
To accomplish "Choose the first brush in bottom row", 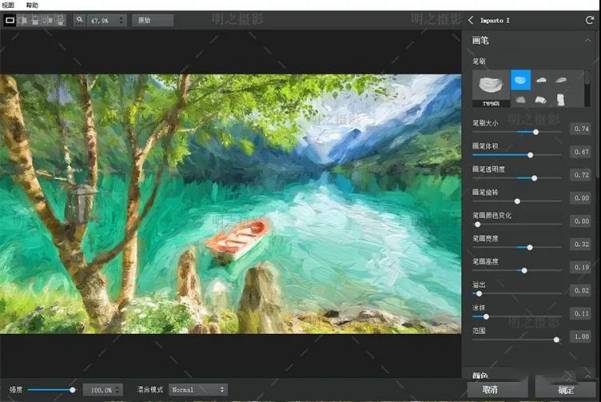I will [520, 99].
